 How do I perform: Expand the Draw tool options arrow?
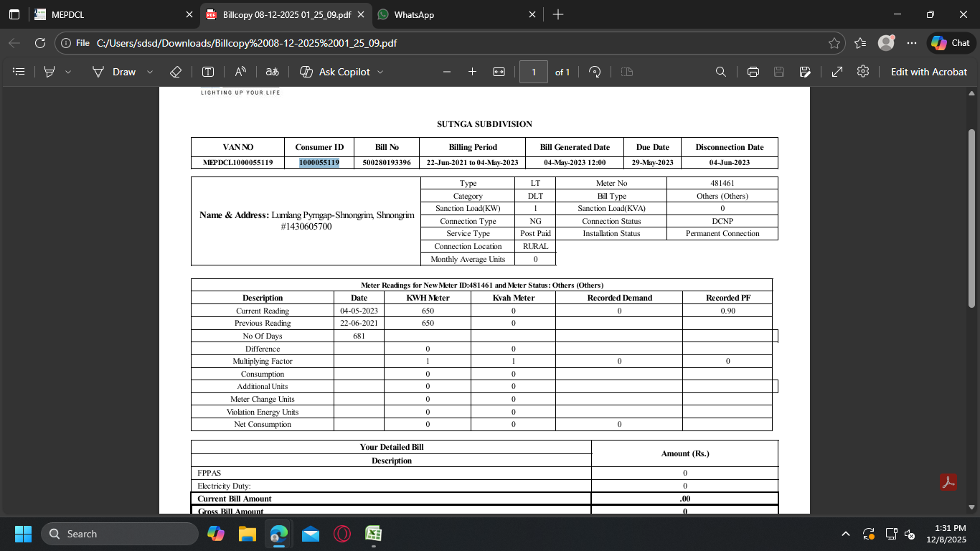point(150,72)
